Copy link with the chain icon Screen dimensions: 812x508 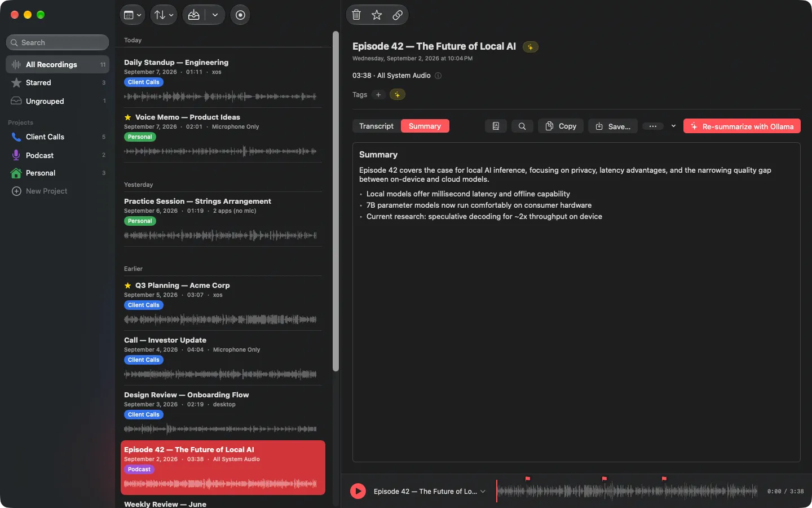click(x=398, y=15)
